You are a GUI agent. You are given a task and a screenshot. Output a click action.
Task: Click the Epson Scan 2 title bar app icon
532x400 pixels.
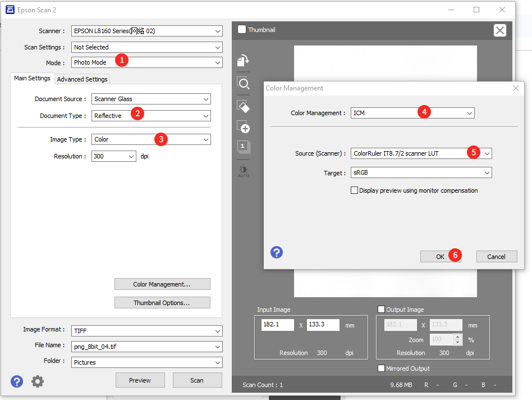(10, 10)
